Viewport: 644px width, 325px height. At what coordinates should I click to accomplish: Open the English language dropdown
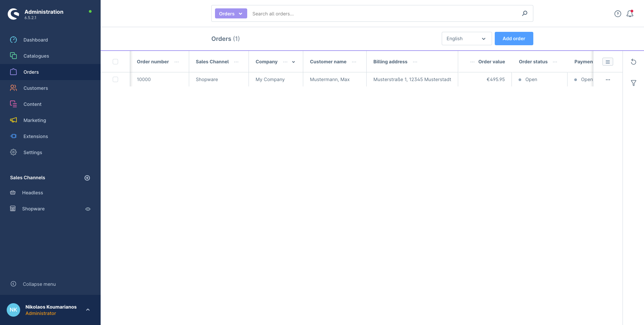click(x=467, y=39)
